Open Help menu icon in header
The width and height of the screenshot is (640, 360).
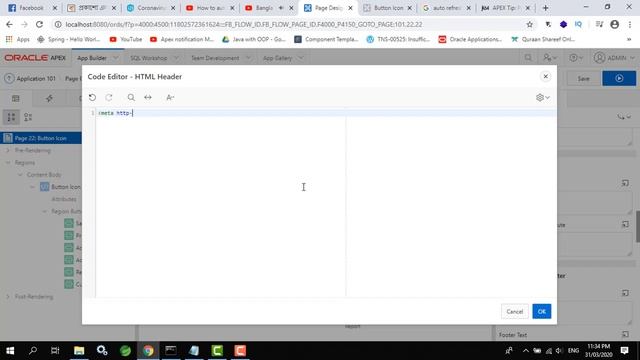[x=576, y=58]
